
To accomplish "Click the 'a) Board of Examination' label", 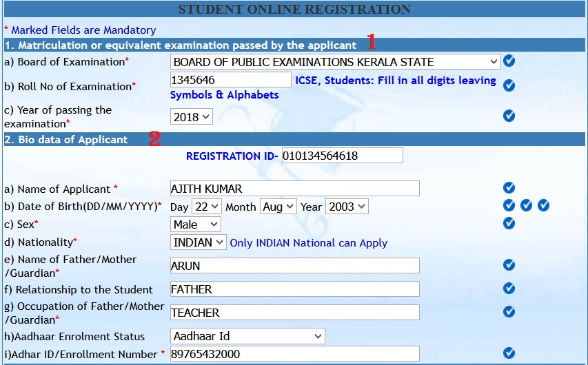I will pos(66,62).
